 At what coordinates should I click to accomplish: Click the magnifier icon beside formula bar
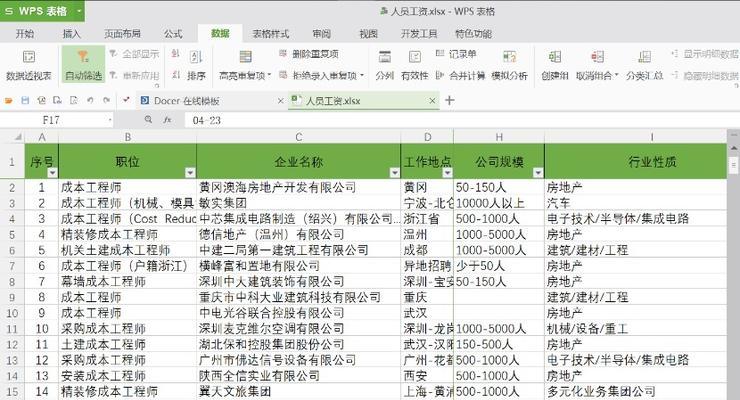click(x=148, y=120)
